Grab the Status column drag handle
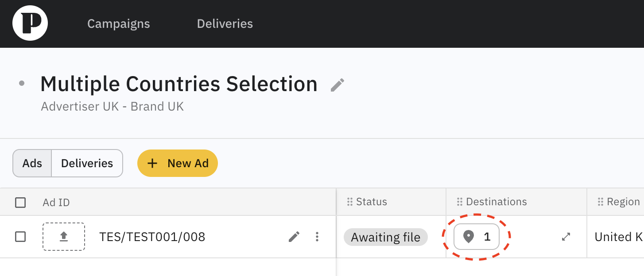The width and height of the screenshot is (644, 276). [x=350, y=202]
